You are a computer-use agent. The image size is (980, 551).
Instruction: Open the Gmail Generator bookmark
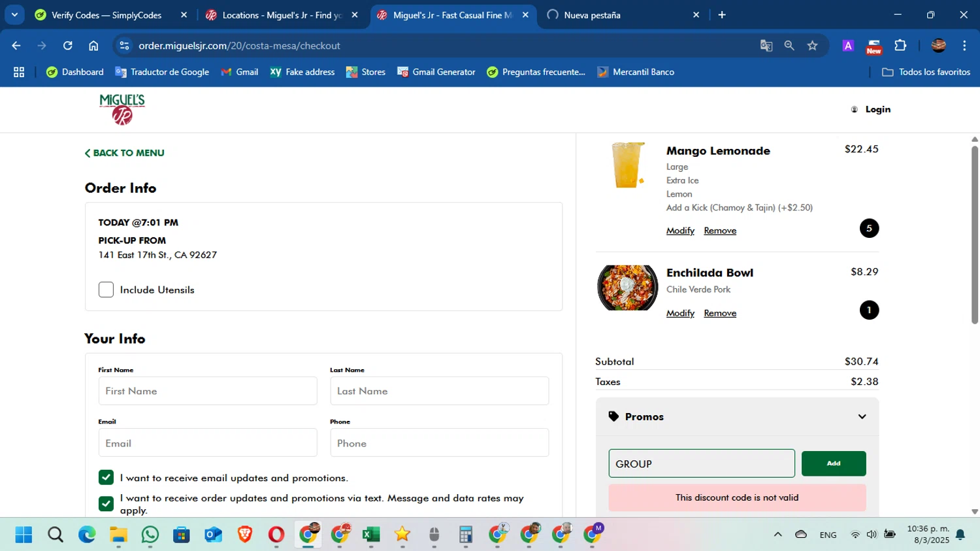pos(436,72)
